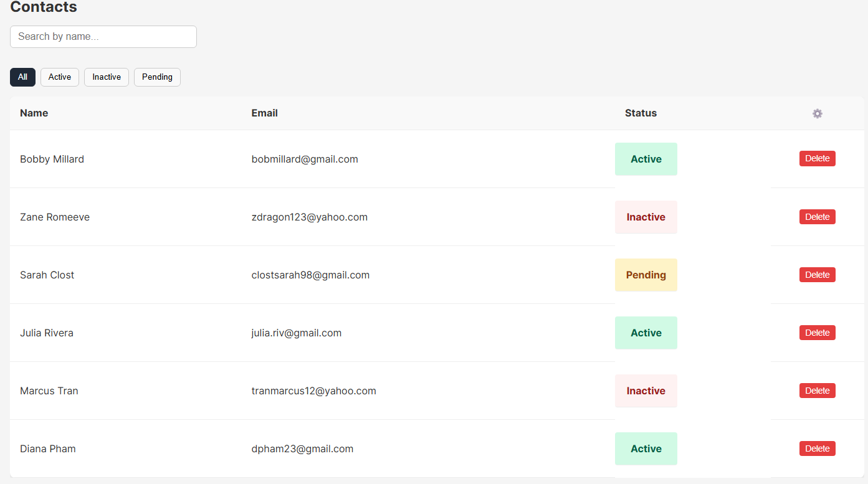Image resolution: width=868 pixels, height=484 pixels.
Task: Click Marcus Tran's Inactive status badge
Action: tap(646, 391)
